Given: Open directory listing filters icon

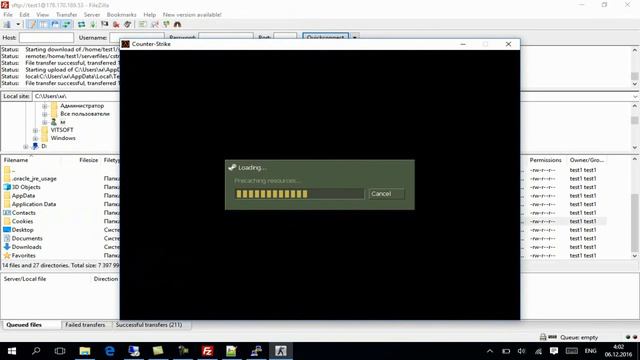Looking at the screenshot, I should click(142, 24).
